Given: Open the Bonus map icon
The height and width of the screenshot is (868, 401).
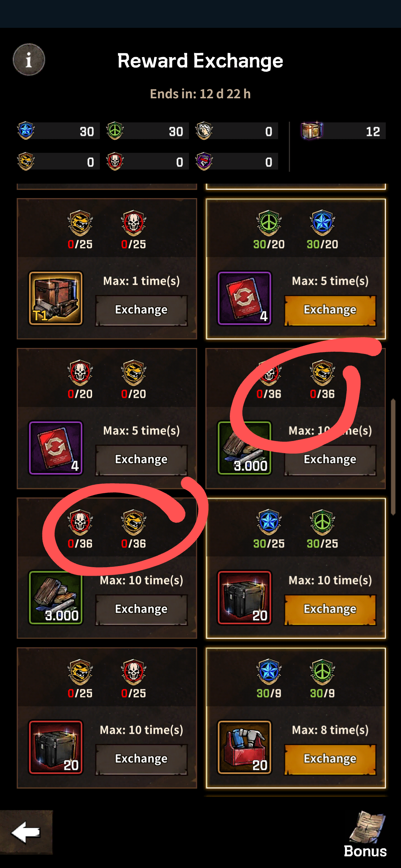Looking at the screenshot, I should [365, 835].
